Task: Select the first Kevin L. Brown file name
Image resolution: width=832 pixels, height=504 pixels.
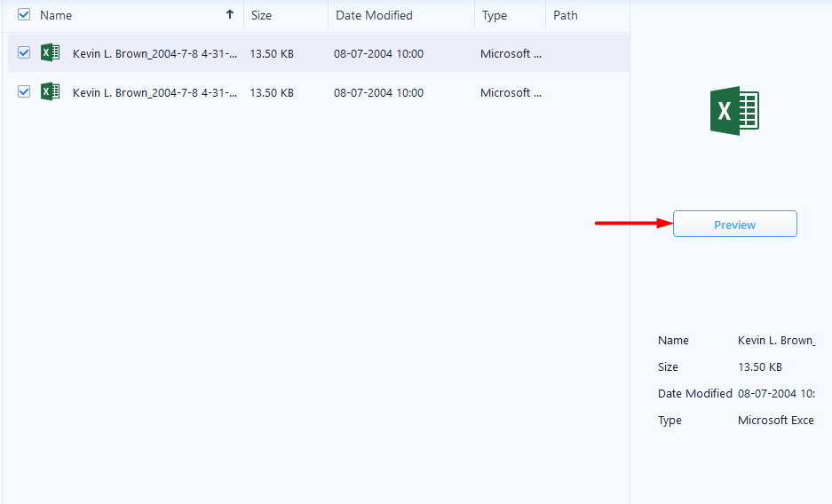Action: point(155,53)
